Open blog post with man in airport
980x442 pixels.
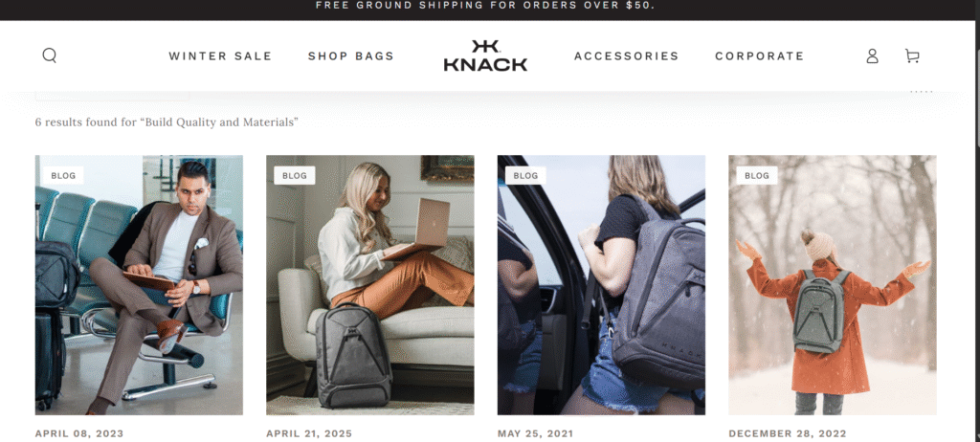[x=139, y=285]
